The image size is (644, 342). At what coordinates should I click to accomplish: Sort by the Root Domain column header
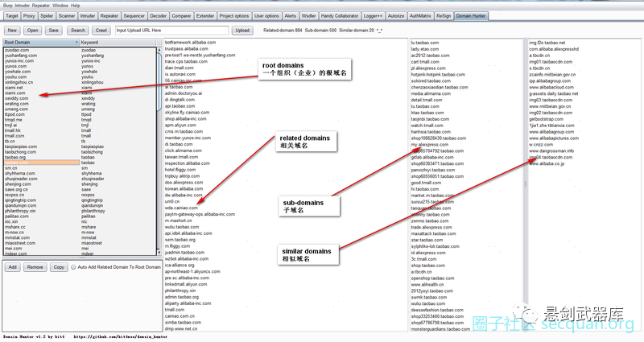(x=41, y=43)
